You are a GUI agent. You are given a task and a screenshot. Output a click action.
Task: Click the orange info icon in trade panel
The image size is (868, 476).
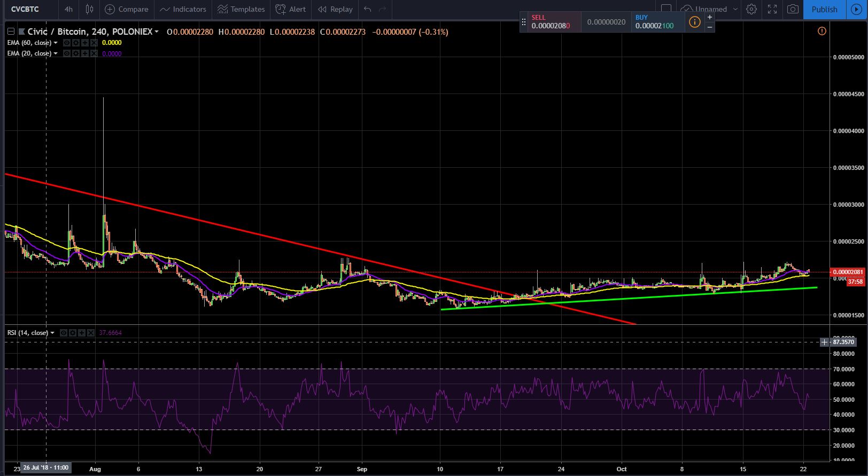pos(694,22)
